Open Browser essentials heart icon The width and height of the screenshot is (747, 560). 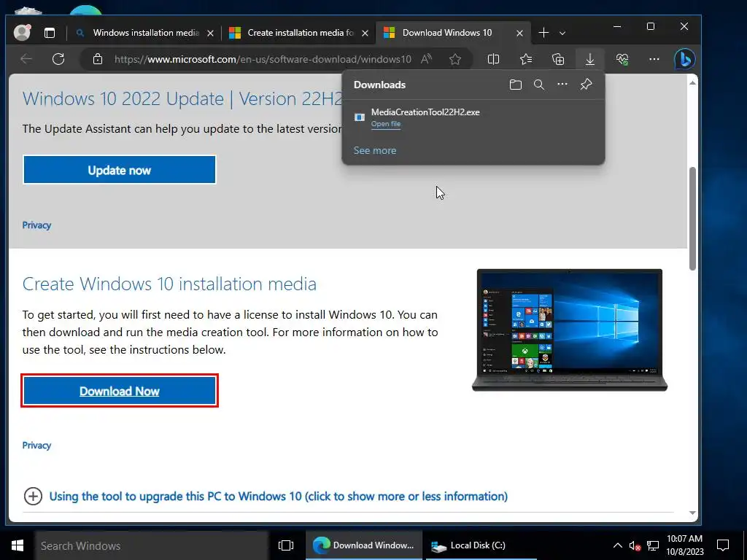pyautogui.click(x=622, y=59)
